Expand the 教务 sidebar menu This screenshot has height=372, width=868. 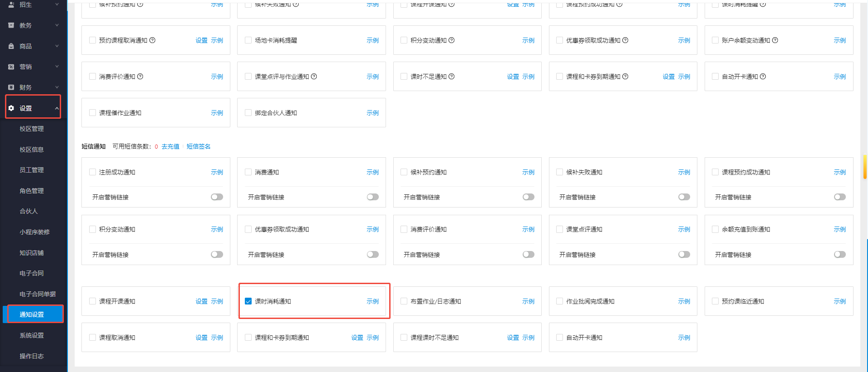coord(57,25)
